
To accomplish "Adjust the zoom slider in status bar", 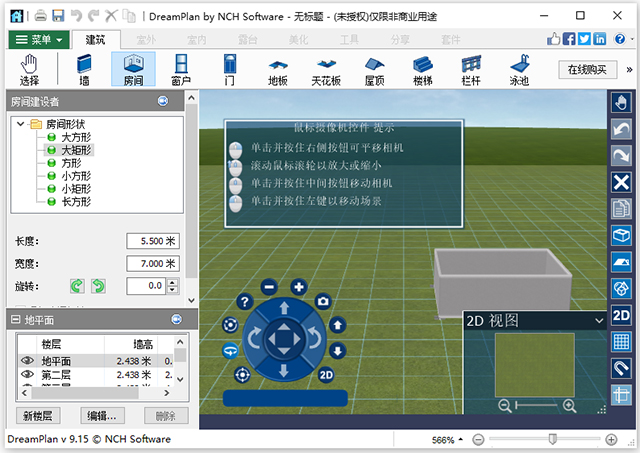I will pos(552,440).
